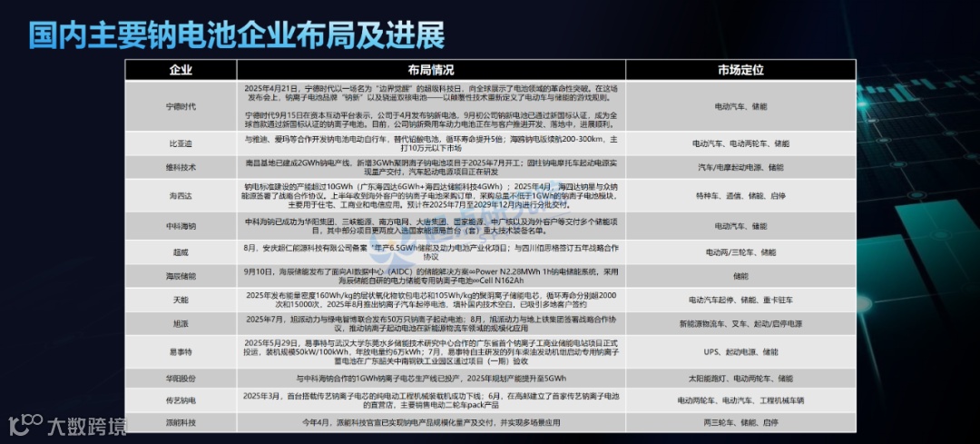Click 海辰储能 layout text about Power N2.28MWh system

431,276
